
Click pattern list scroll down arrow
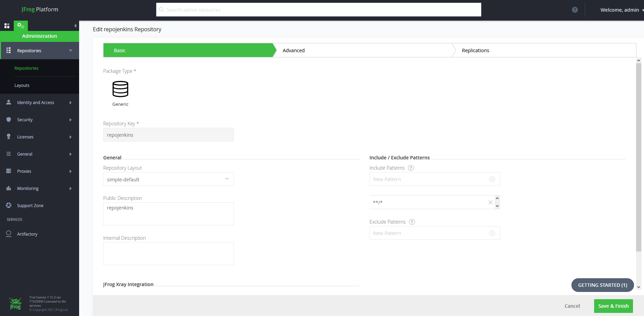497,206
